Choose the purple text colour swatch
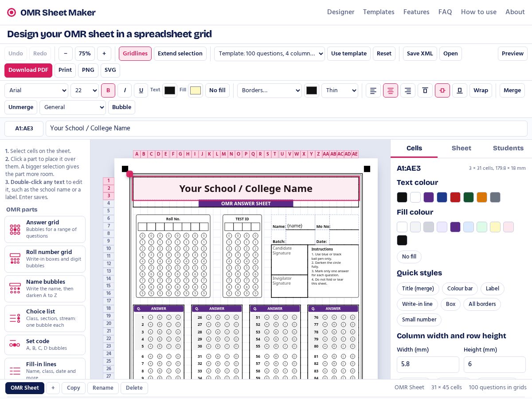 pyautogui.click(x=429, y=197)
